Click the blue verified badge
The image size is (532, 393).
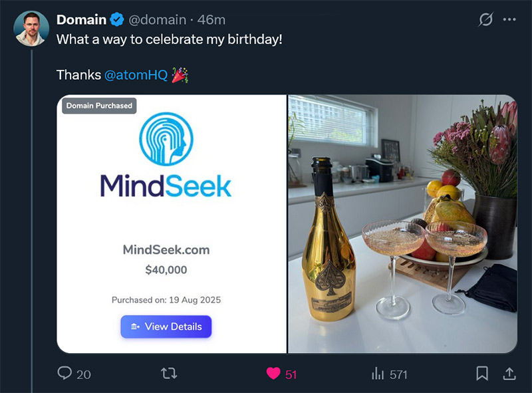pyautogui.click(x=113, y=20)
